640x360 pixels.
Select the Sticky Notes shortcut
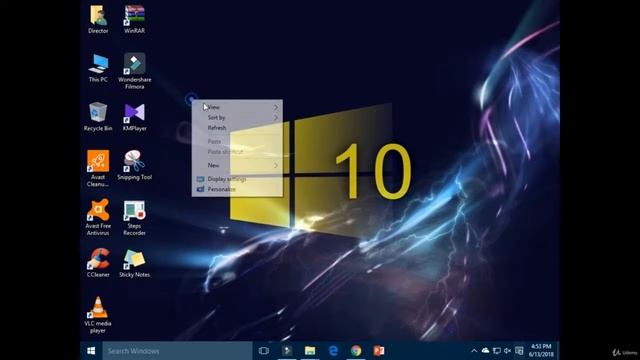(x=134, y=263)
